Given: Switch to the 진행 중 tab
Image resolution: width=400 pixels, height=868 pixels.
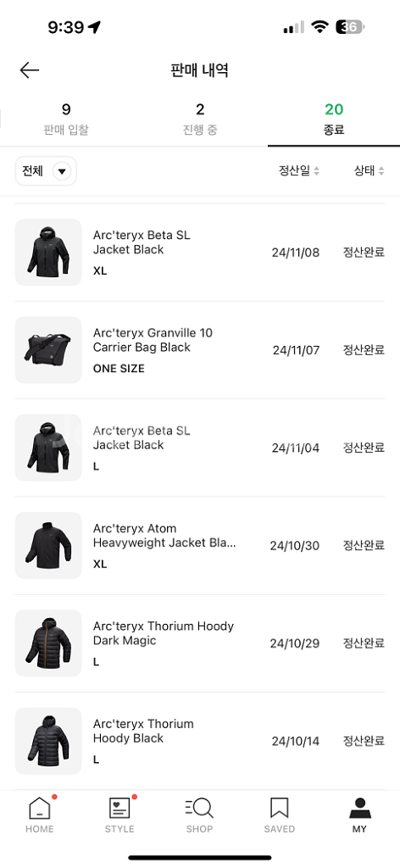Looking at the screenshot, I should tap(200, 120).
